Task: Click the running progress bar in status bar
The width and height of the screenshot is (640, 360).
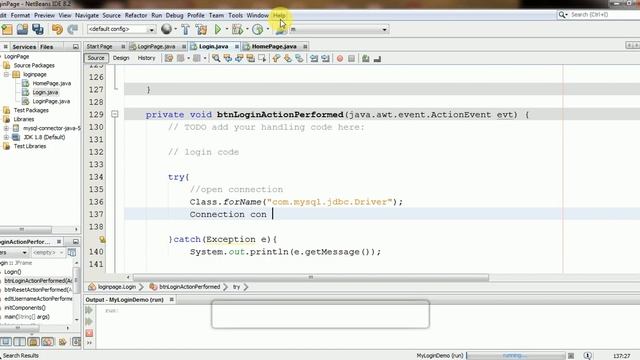Action: coord(516,356)
